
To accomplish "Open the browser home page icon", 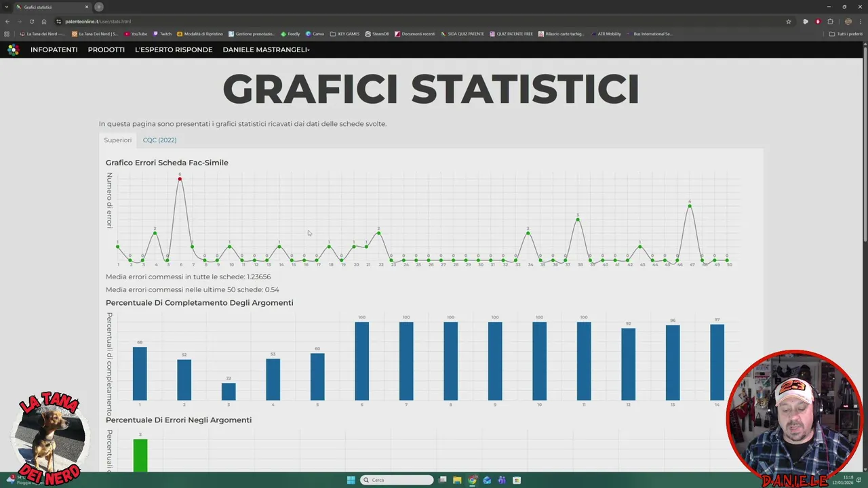I will [44, 22].
